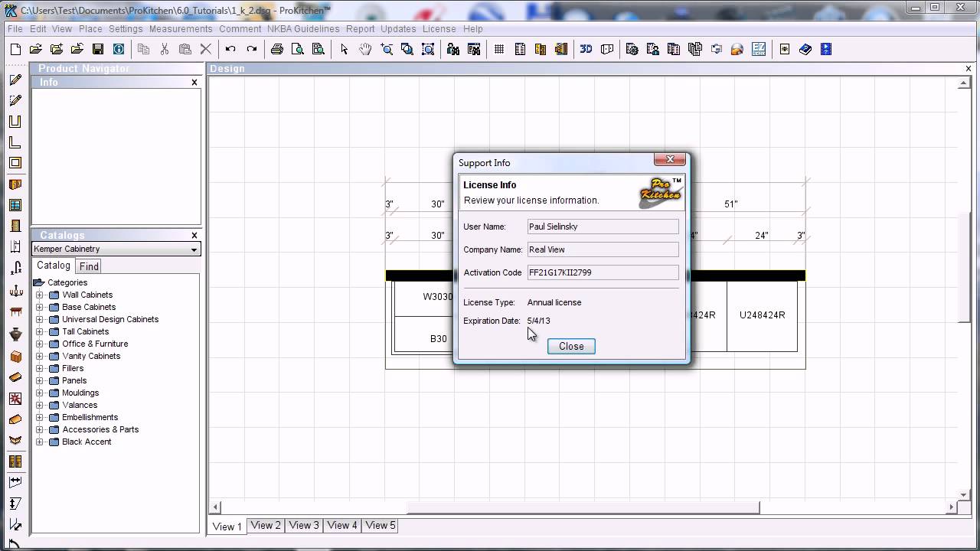Click the Close button in Support Info
Image resolution: width=980 pixels, height=551 pixels.
point(571,346)
